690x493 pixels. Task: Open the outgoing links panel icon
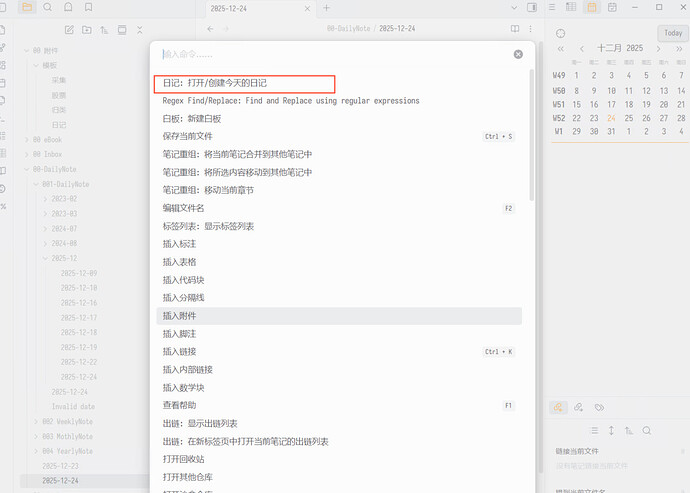point(579,407)
